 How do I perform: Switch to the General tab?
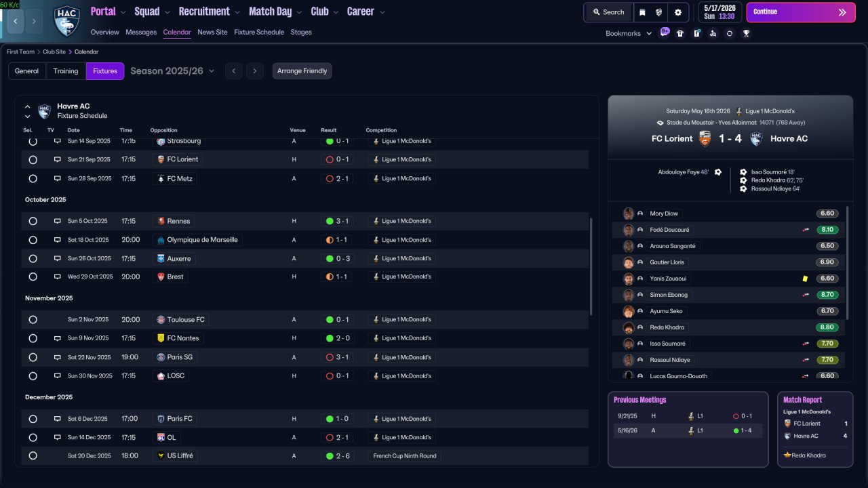[27, 71]
